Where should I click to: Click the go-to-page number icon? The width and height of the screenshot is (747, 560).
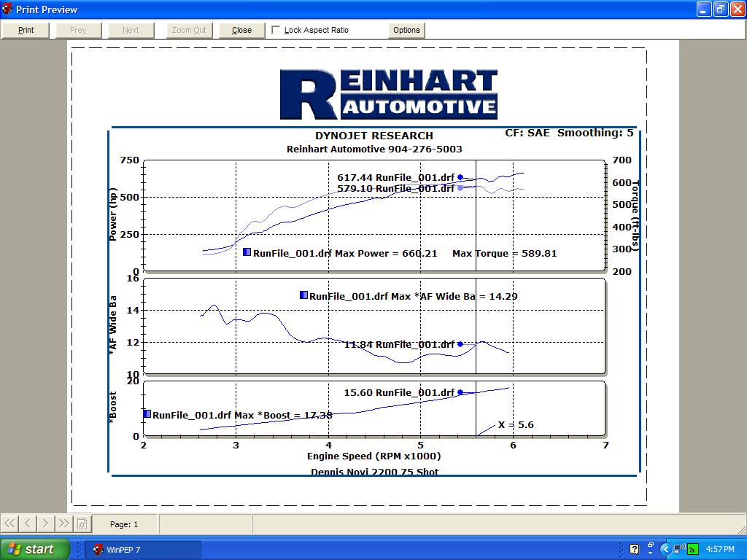[x=82, y=524]
